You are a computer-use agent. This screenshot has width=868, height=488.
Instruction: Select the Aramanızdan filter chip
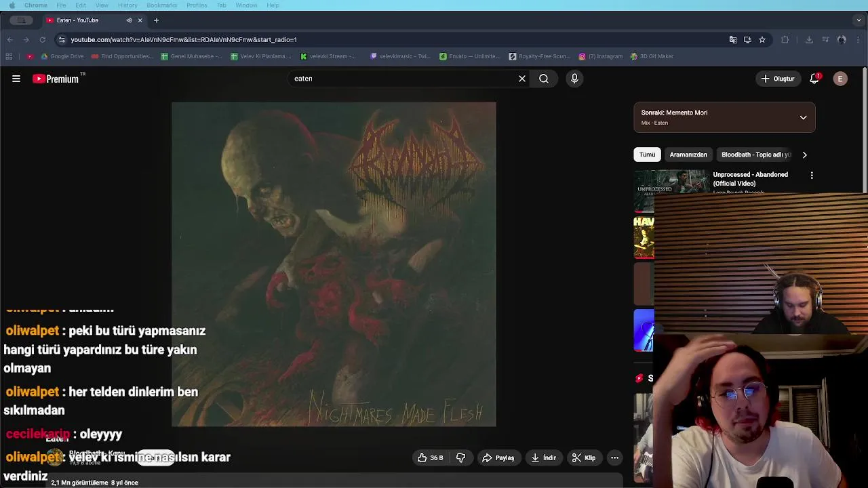point(688,155)
